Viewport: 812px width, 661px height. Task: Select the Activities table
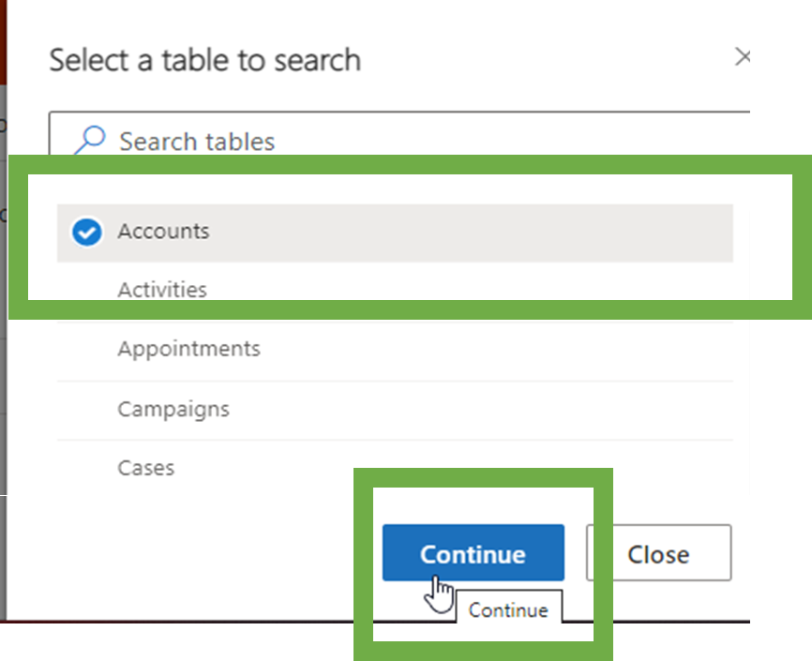pyautogui.click(x=161, y=290)
